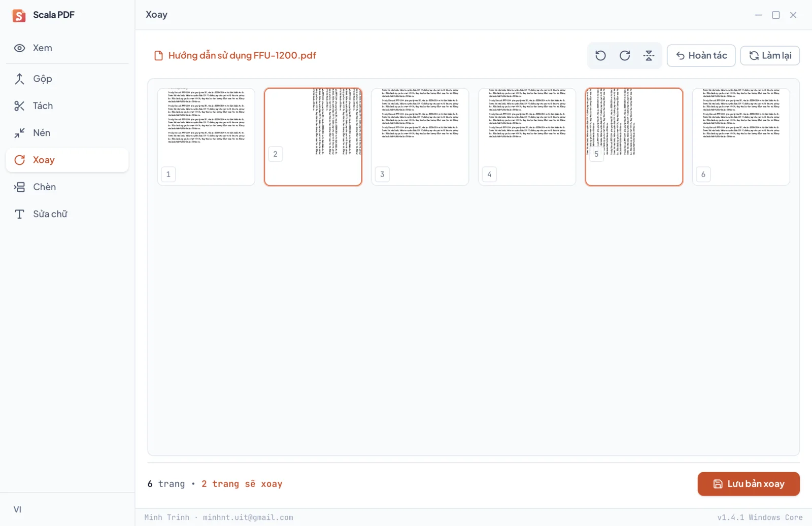Open the Tách split tool

click(67, 106)
